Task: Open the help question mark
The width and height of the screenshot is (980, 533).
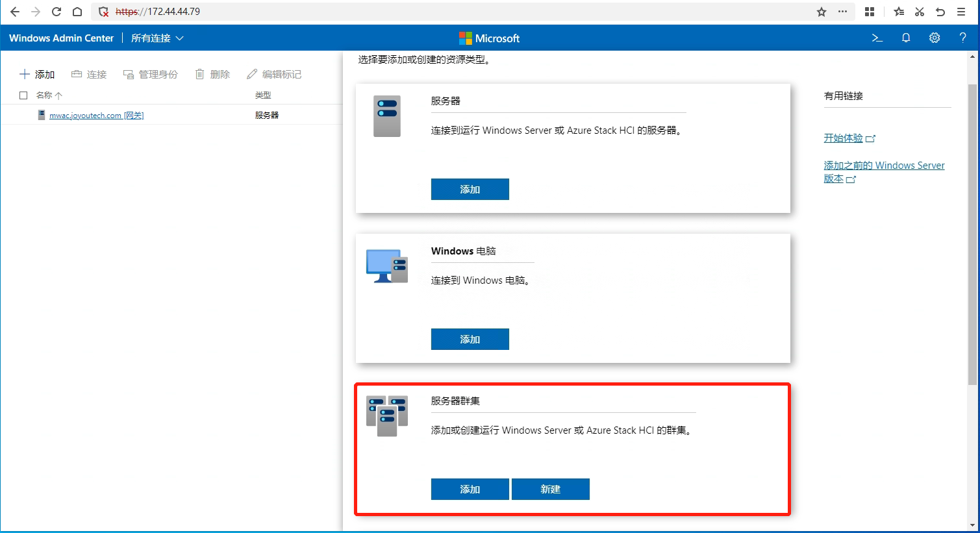Action: point(962,38)
